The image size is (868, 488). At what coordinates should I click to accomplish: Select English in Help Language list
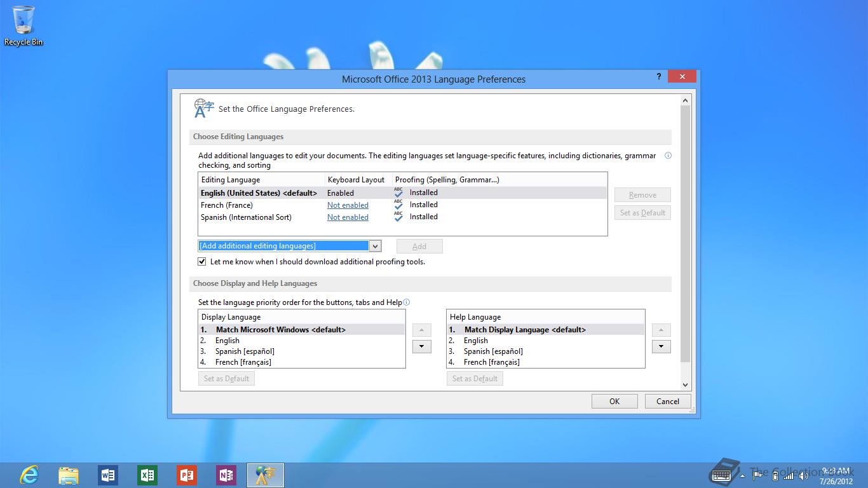pos(546,341)
